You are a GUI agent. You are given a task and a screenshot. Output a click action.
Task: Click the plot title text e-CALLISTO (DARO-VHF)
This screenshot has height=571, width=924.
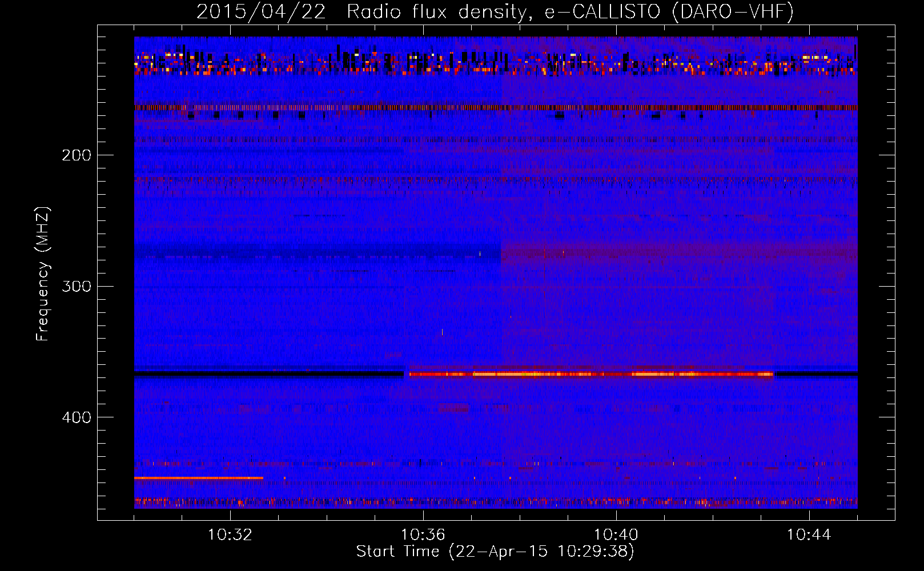click(669, 11)
